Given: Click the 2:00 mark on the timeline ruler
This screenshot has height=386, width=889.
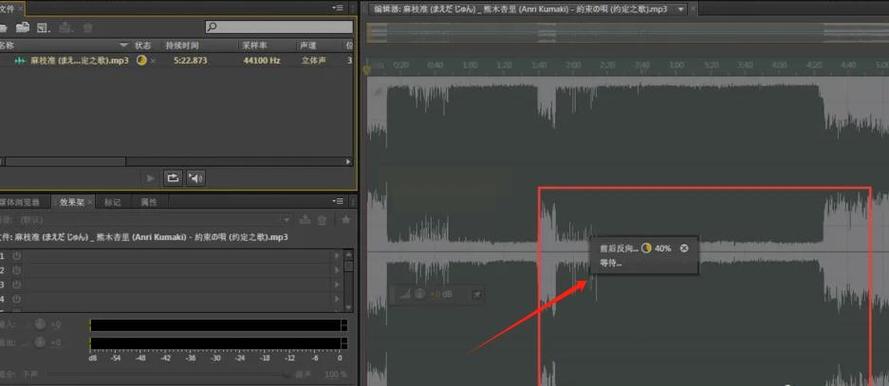Looking at the screenshot, I should (x=573, y=66).
